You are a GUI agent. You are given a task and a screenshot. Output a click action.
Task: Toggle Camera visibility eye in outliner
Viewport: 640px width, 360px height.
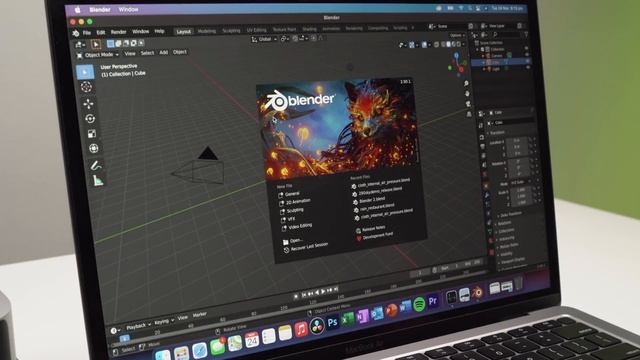point(527,55)
